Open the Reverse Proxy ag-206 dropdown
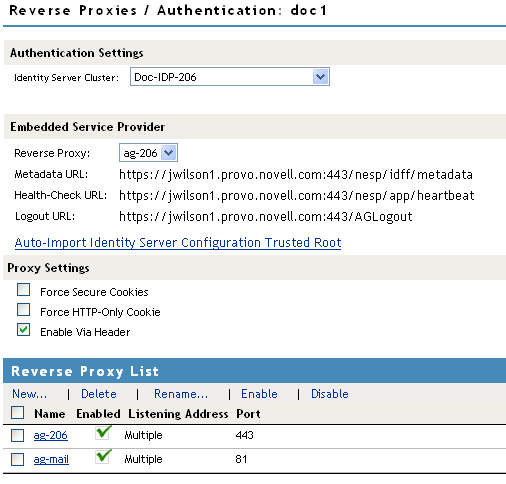The image size is (506, 484). click(x=148, y=153)
